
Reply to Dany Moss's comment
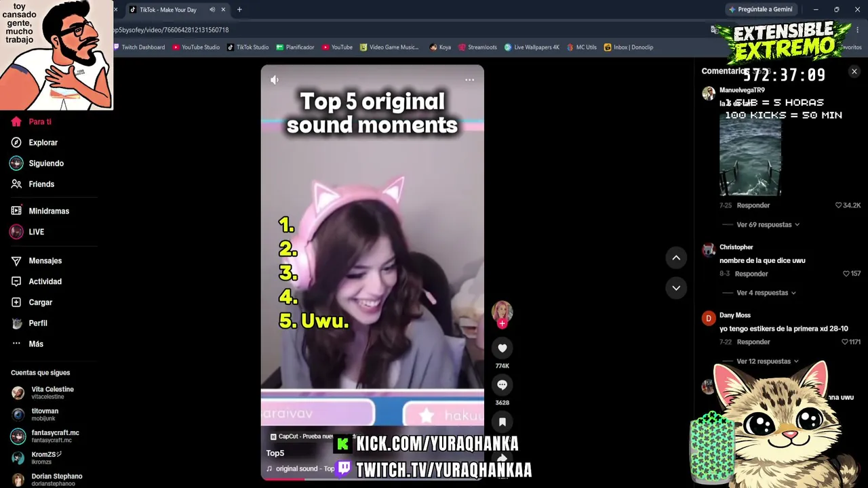(x=753, y=342)
